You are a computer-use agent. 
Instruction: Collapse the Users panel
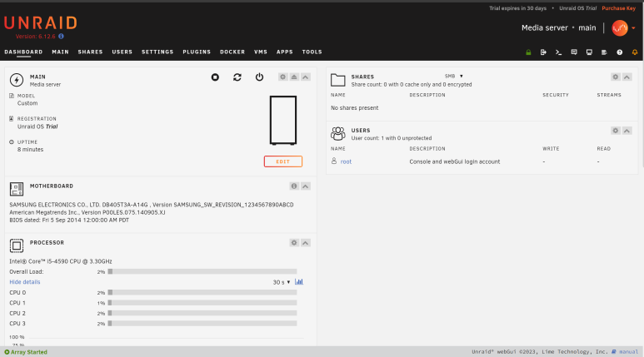[627, 131]
